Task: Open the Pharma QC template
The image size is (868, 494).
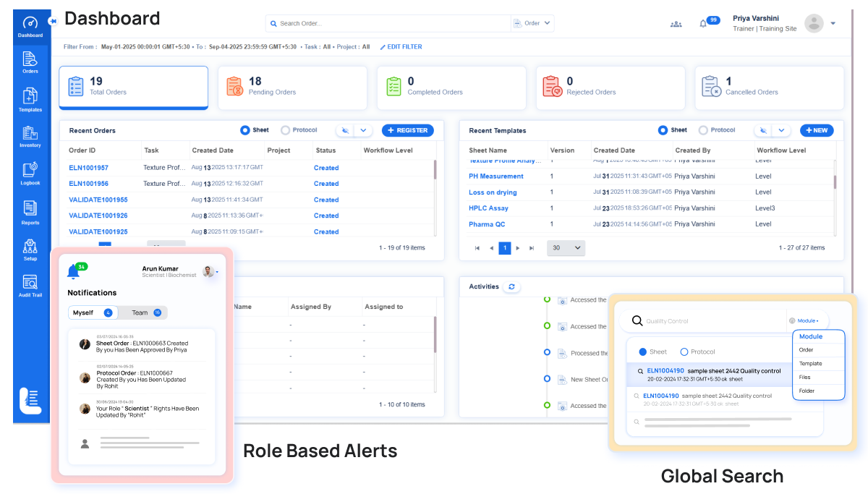Action: (487, 224)
